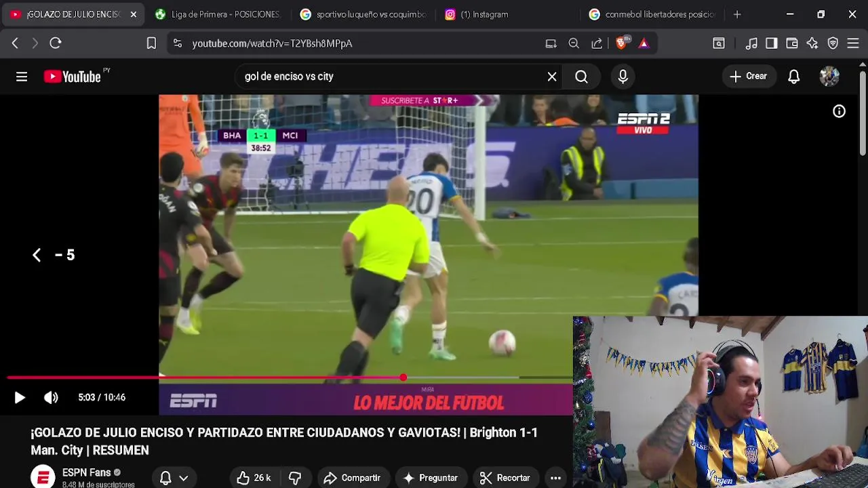The height and width of the screenshot is (488, 868).
Task: Dislike the video
Action: point(295,478)
